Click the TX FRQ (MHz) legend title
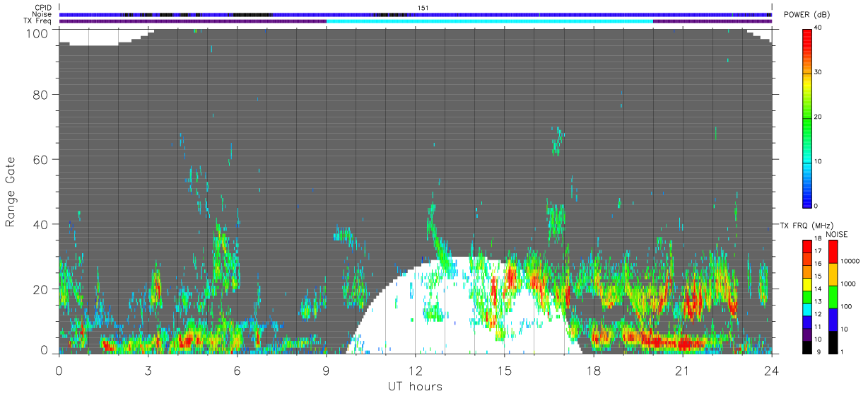Image resolution: width=868 pixels, height=401 pixels. tap(807, 226)
